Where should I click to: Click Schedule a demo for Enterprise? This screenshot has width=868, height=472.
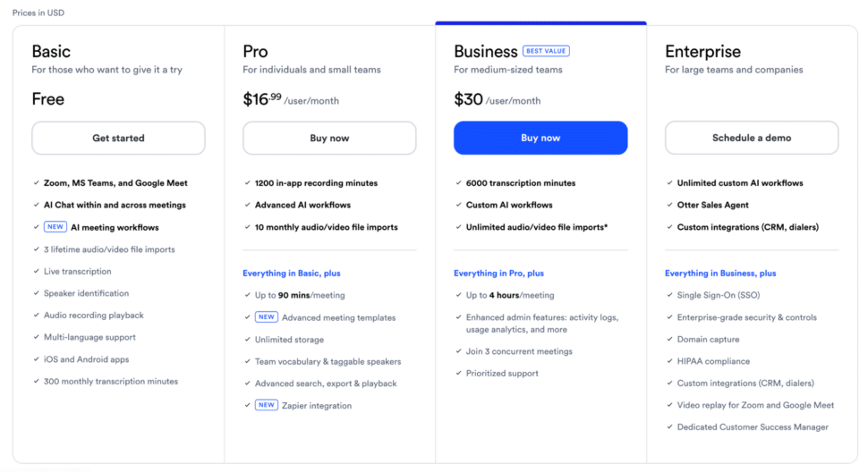pyautogui.click(x=752, y=139)
